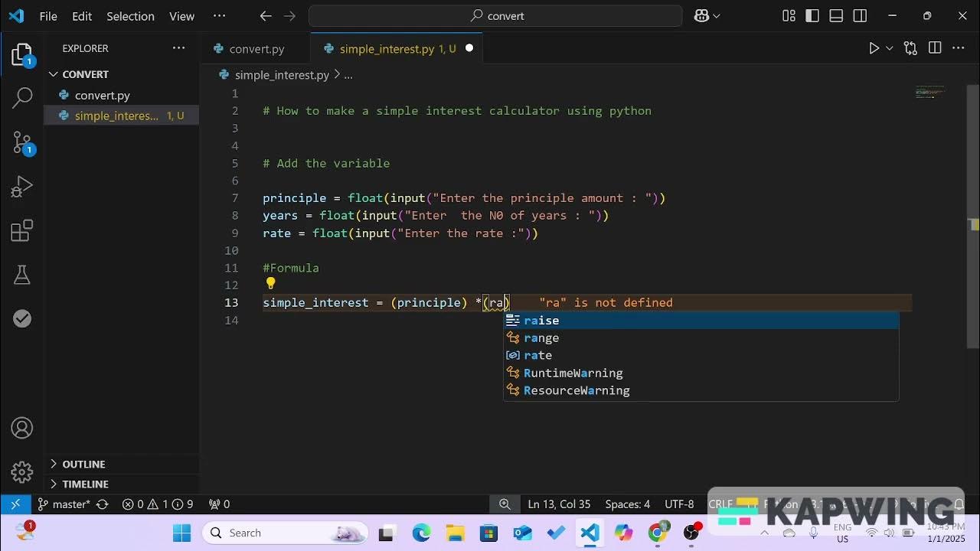The height and width of the screenshot is (551, 980).
Task: Open the checkmark view in activity bar
Action: click(x=22, y=318)
